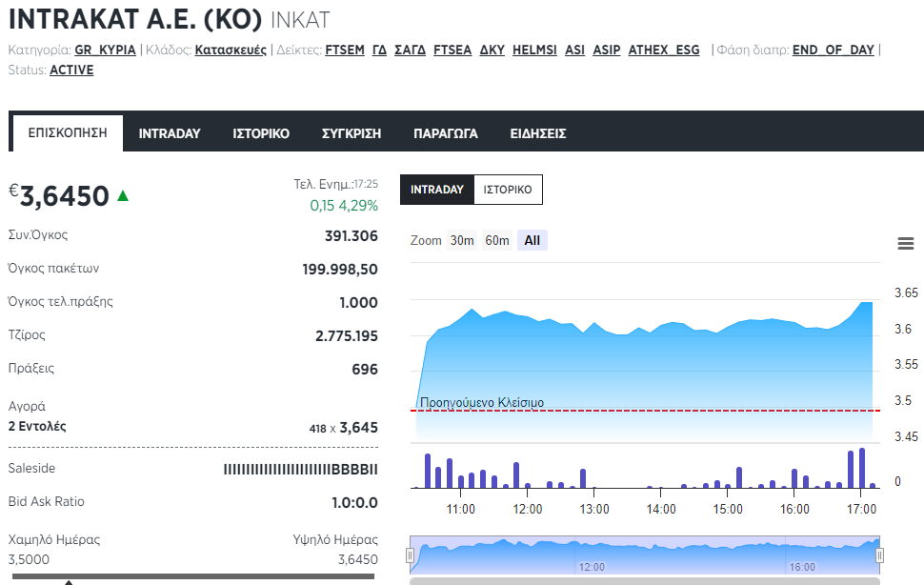The height and width of the screenshot is (585, 924).
Task: Open the INTRADAY tab in the dark navigation bar
Action: point(170,133)
